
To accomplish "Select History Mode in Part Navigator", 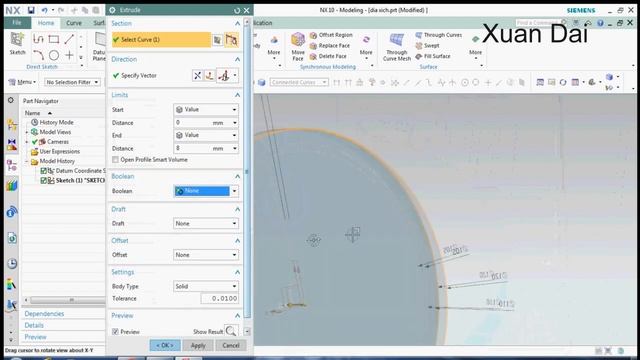I will (x=56, y=122).
